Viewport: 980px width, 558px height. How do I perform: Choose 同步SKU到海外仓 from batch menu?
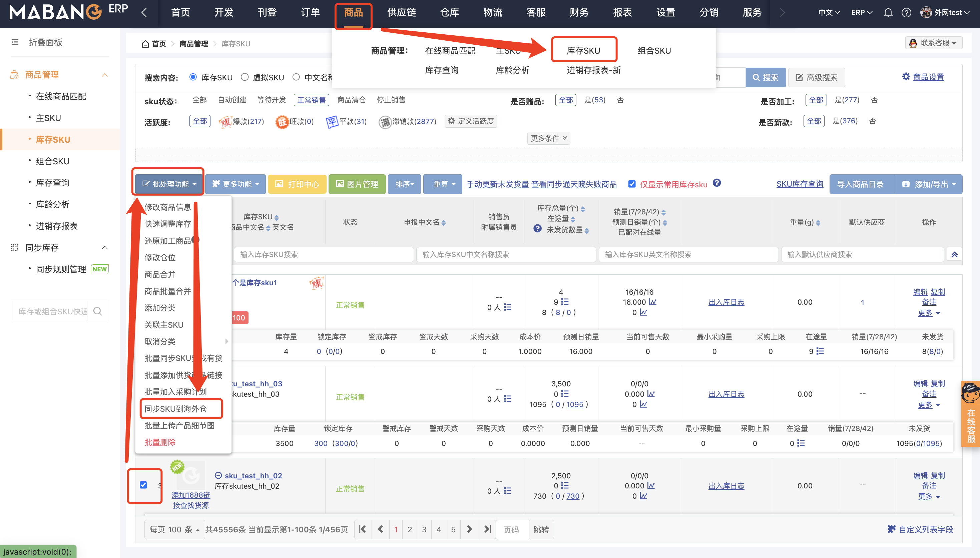click(x=175, y=409)
